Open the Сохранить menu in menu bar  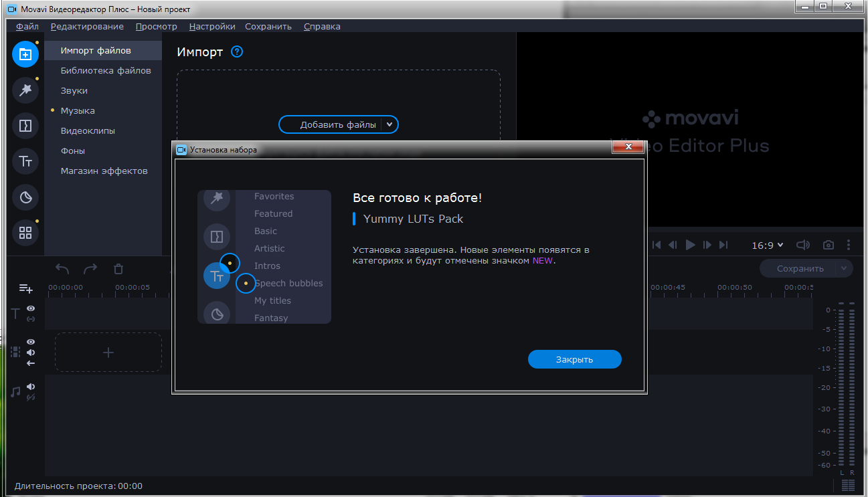click(x=268, y=26)
